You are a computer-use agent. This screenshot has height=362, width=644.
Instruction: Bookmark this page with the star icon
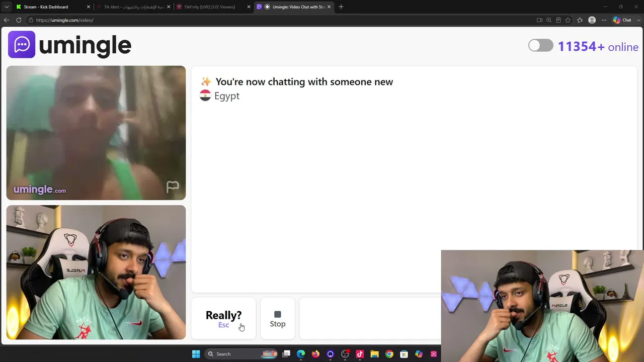pyautogui.click(x=568, y=20)
